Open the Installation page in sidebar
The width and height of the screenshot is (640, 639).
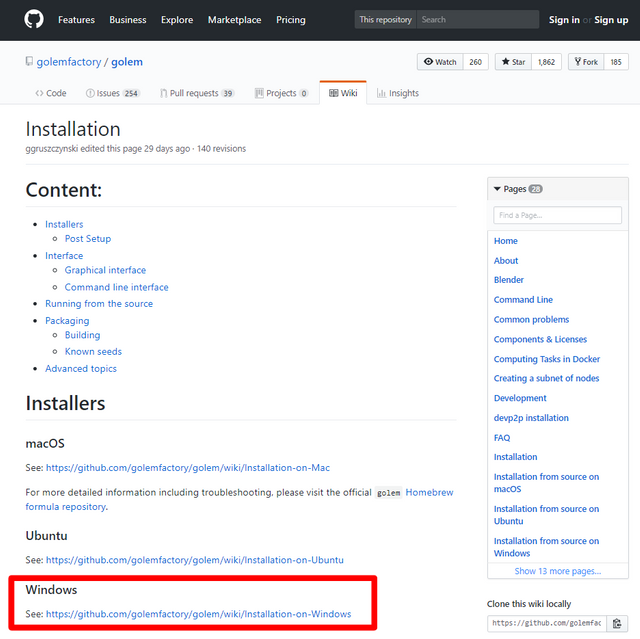click(x=516, y=457)
